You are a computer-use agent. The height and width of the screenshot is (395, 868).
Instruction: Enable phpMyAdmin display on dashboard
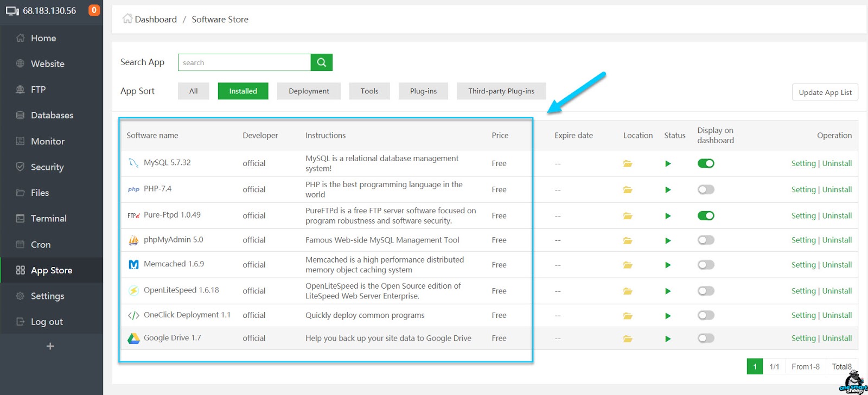706,240
